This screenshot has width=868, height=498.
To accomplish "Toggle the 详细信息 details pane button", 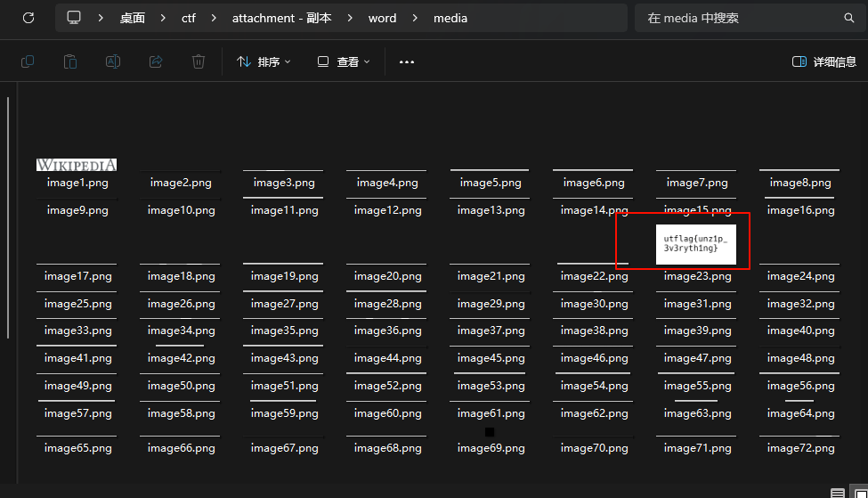I will (823, 61).
